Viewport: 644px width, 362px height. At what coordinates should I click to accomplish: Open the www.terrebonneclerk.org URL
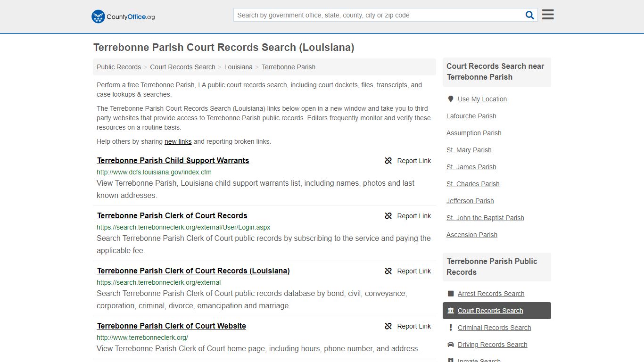pyautogui.click(x=142, y=337)
